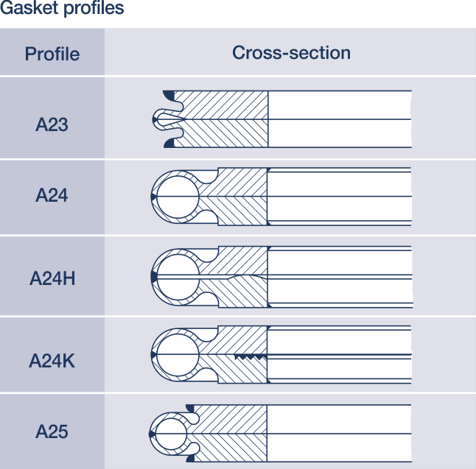This screenshot has height=469, width=476.
Task: Open the A25 cross-section drawing
Action: [x=280, y=434]
